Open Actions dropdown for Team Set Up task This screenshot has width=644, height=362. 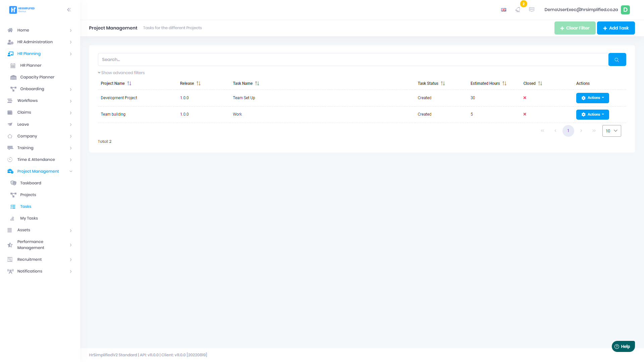pos(592,98)
